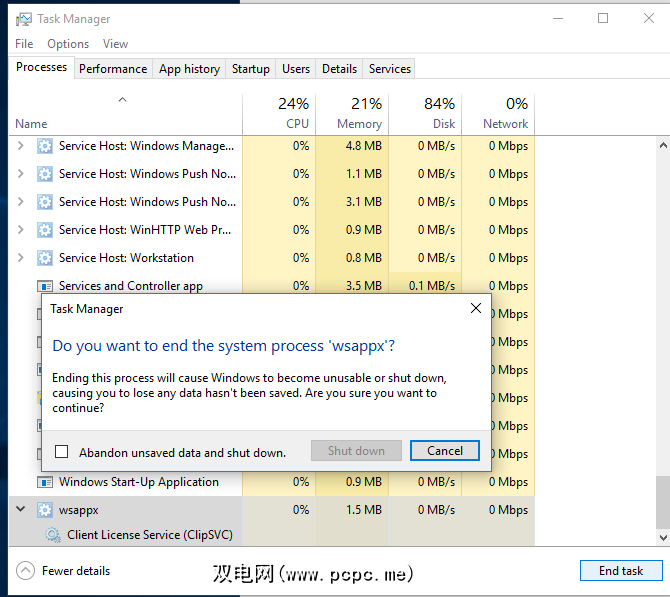Screen dimensions: 670x597
Task: Click gear icon of Service Host: Workstation row
Action: tap(45, 258)
